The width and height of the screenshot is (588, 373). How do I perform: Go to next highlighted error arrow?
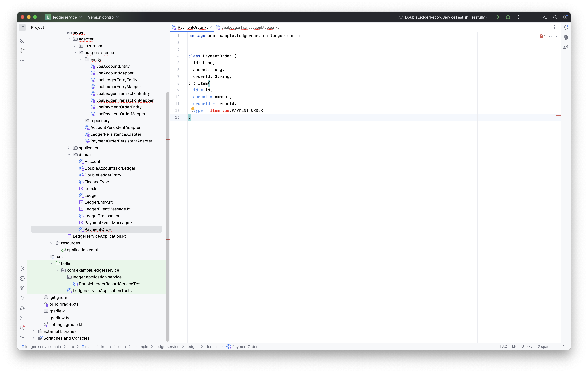[557, 36]
